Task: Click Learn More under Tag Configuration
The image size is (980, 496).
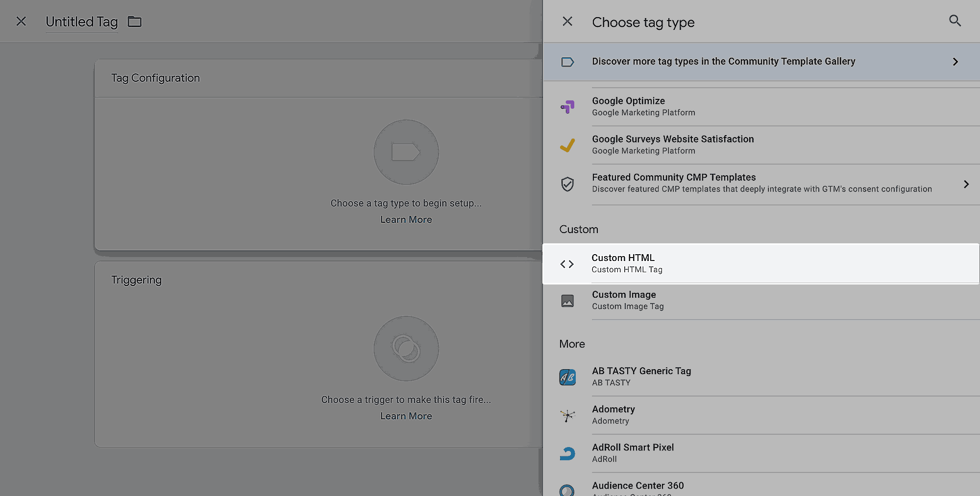Action: click(406, 220)
